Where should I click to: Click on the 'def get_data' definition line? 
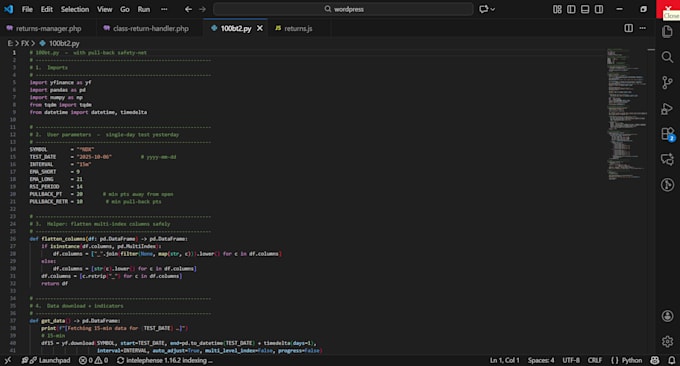[x=75, y=321]
